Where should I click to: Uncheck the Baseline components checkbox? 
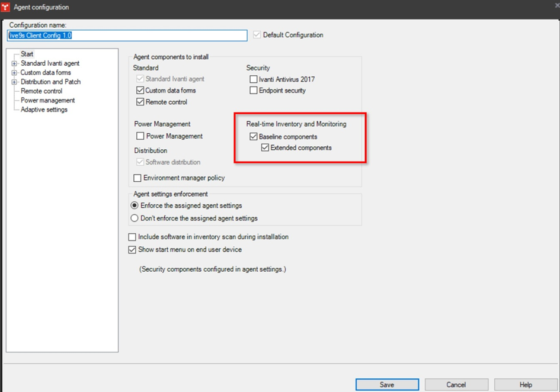(x=254, y=136)
